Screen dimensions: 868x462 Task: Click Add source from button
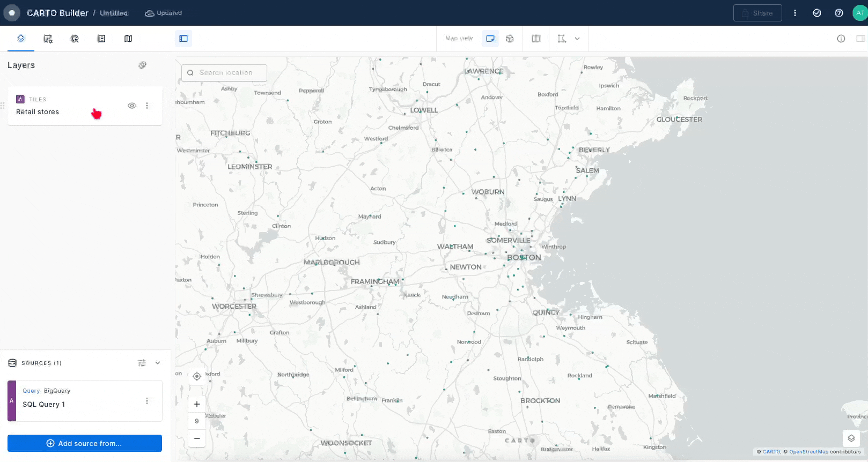(x=85, y=443)
